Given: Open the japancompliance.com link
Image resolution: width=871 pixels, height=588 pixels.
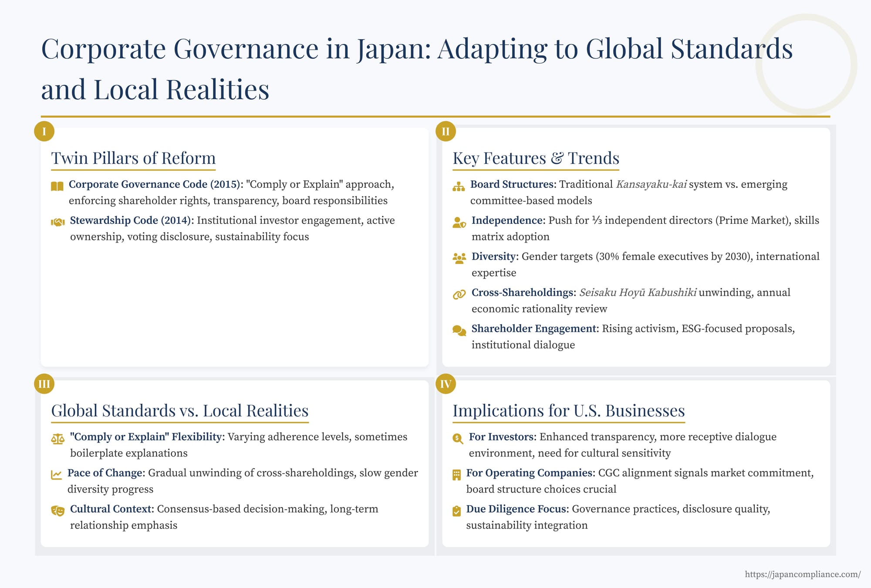Looking at the screenshot, I should click(x=803, y=574).
